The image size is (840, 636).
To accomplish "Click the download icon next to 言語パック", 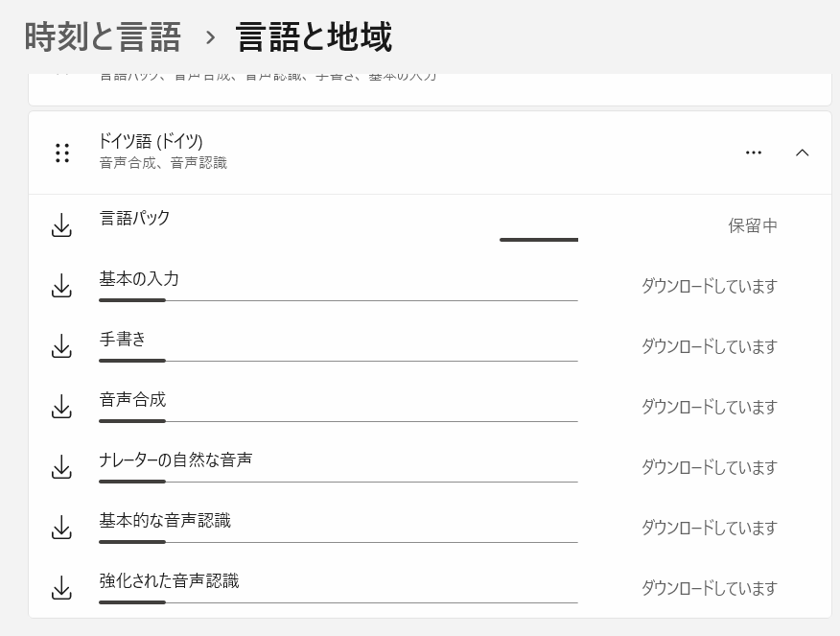I will [61, 225].
